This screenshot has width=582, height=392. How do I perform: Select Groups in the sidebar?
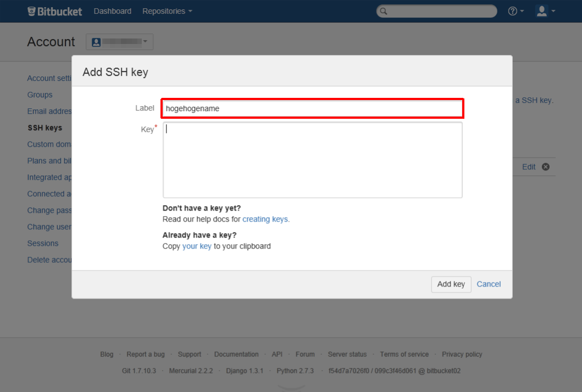[x=40, y=95]
